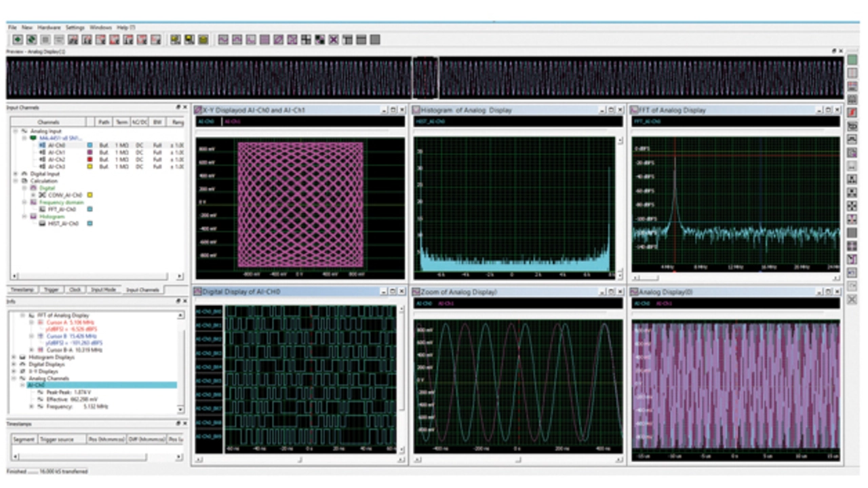Click the green loop acquisition toolbar icon
868x488 pixels.
point(31,40)
